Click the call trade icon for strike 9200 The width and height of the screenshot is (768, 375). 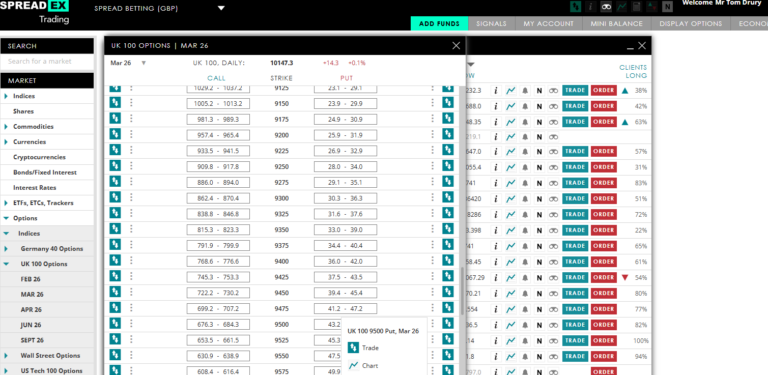(x=115, y=134)
